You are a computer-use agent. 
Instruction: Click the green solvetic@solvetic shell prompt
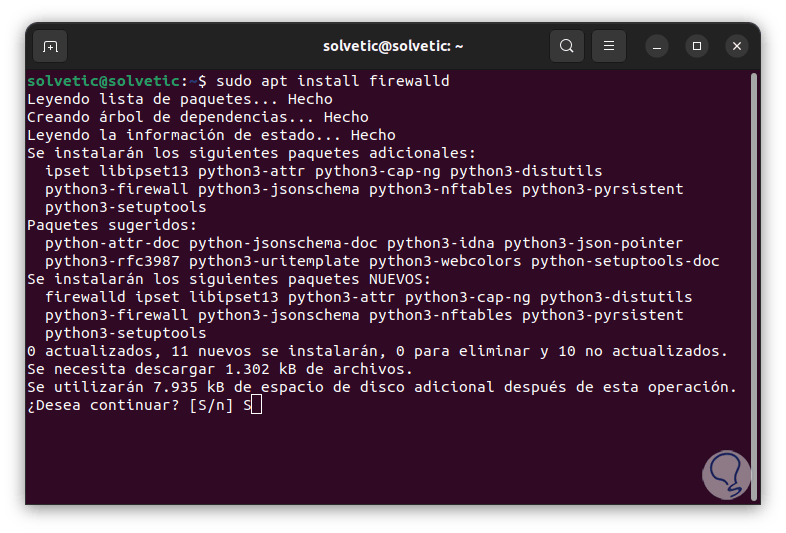coord(104,81)
